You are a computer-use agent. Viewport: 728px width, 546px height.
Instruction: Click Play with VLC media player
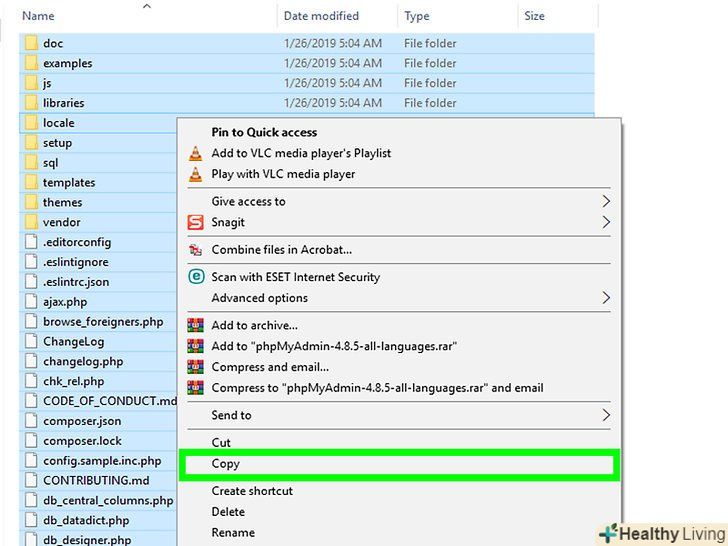tap(283, 174)
